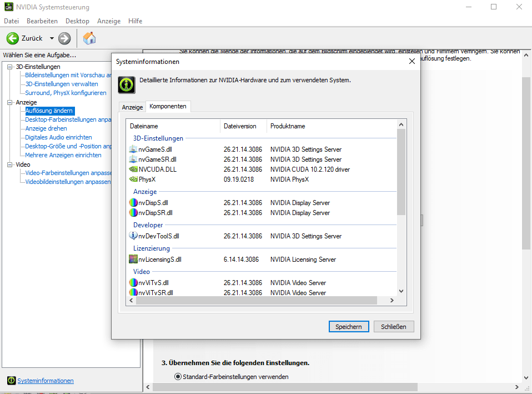Open the Hilfe menu

click(x=135, y=21)
